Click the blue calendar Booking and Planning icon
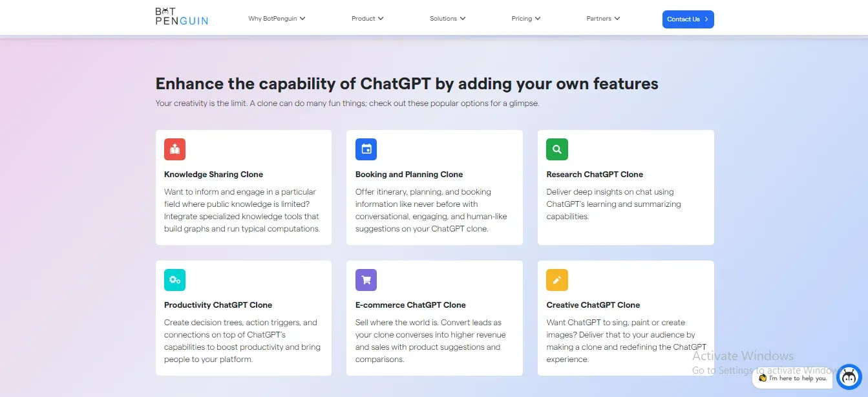 pyautogui.click(x=366, y=149)
